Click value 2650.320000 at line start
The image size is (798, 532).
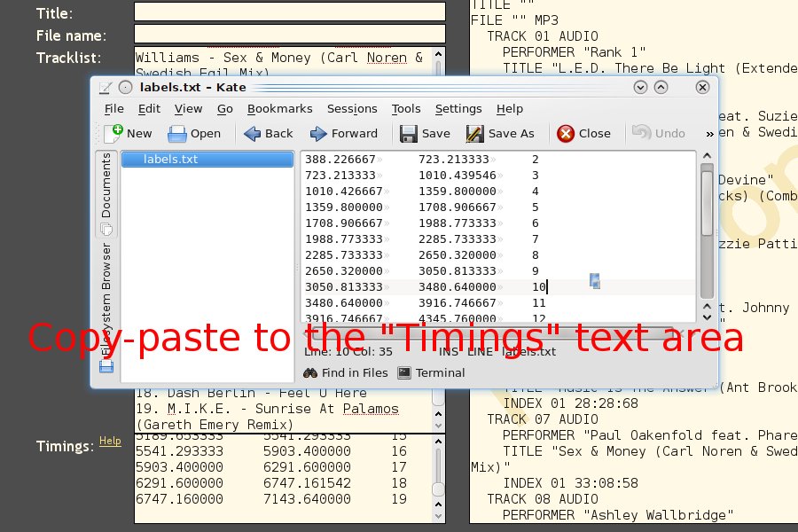click(x=343, y=271)
